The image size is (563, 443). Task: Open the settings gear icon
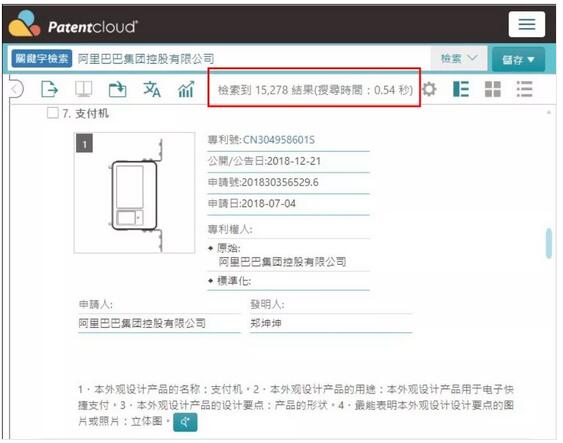429,89
